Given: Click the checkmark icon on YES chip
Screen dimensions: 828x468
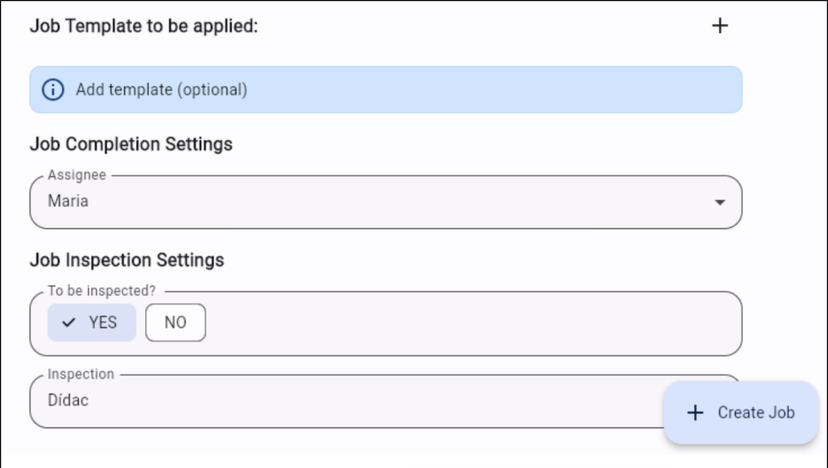Looking at the screenshot, I should point(69,322).
